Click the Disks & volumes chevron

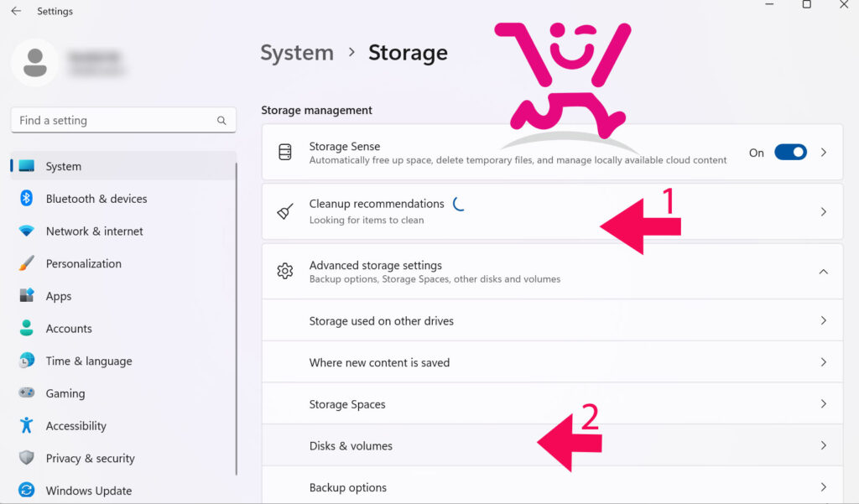824,445
